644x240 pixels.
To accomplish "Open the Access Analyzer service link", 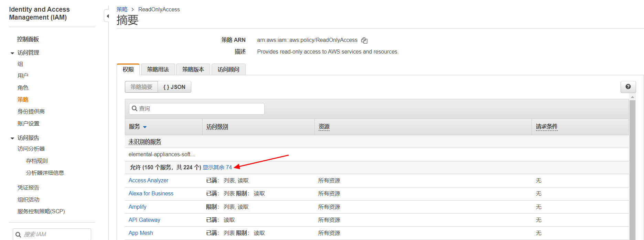I will coord(148,181).
